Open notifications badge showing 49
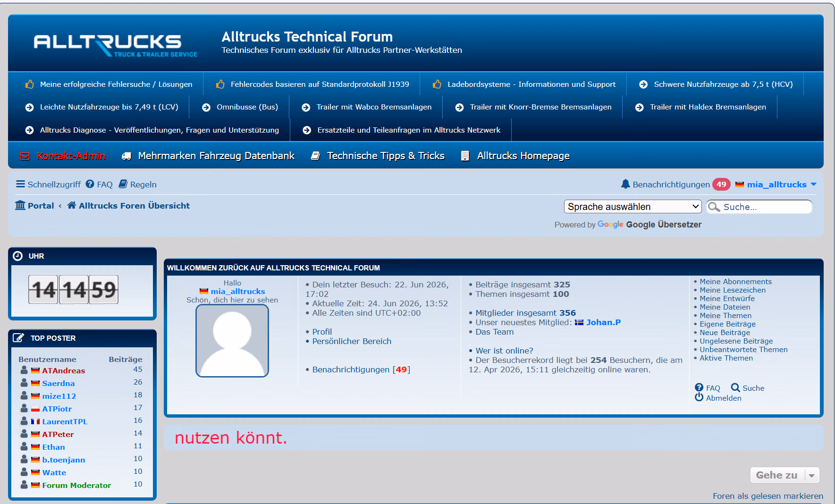The image size is (835, 504). click(721, 185)
